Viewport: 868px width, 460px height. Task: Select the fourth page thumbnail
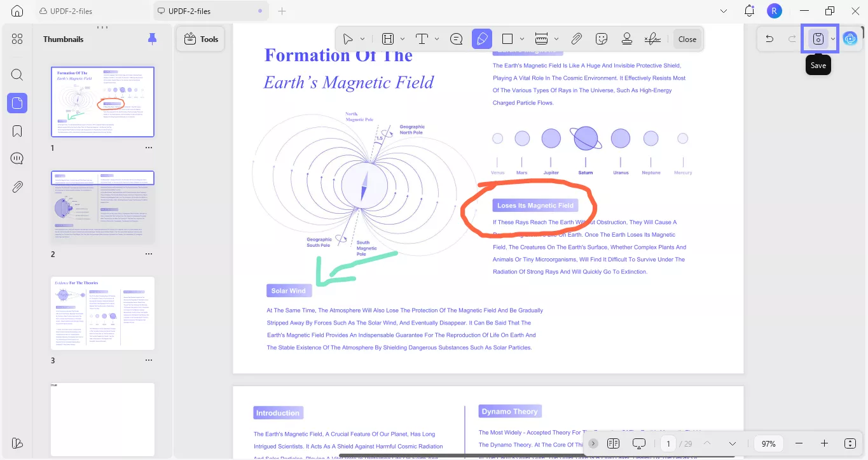(102, 419)
